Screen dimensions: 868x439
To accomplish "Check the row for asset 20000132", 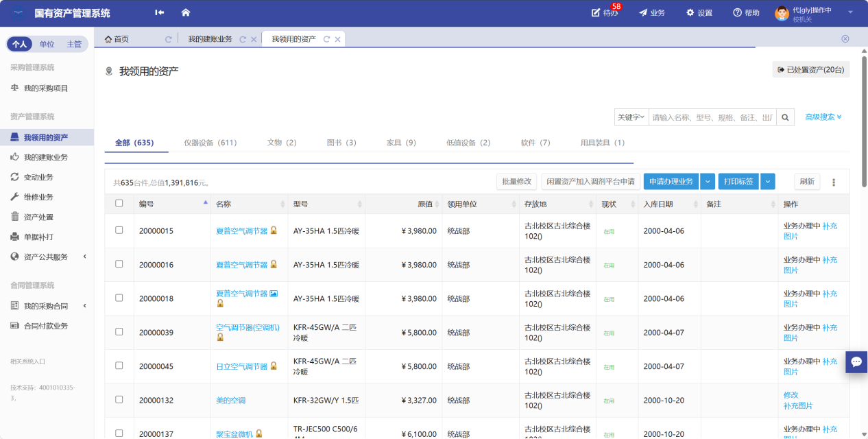I will tap(119, 399).
